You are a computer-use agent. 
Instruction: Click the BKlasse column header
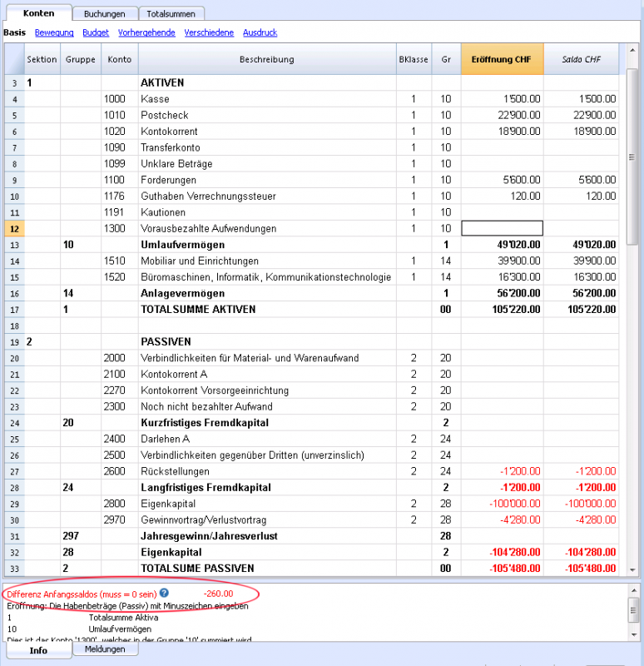414,59
